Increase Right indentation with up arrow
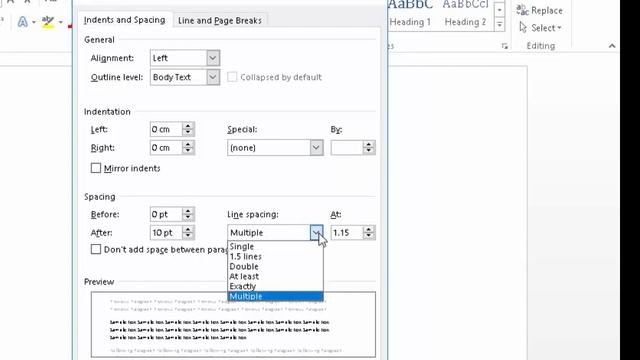Viewport: 640px width, 360px height. click(188, 144)
